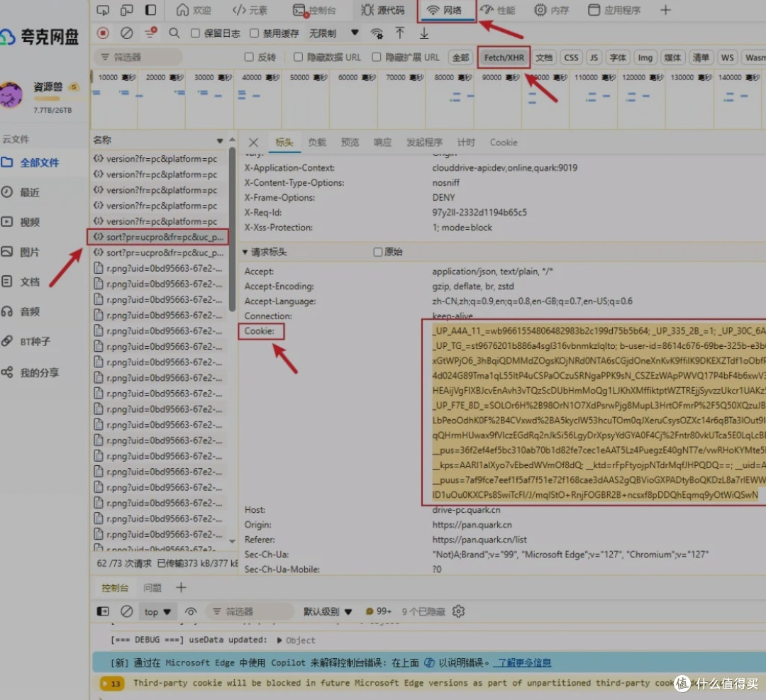Click the clear network log icon

tap(126, 33)
